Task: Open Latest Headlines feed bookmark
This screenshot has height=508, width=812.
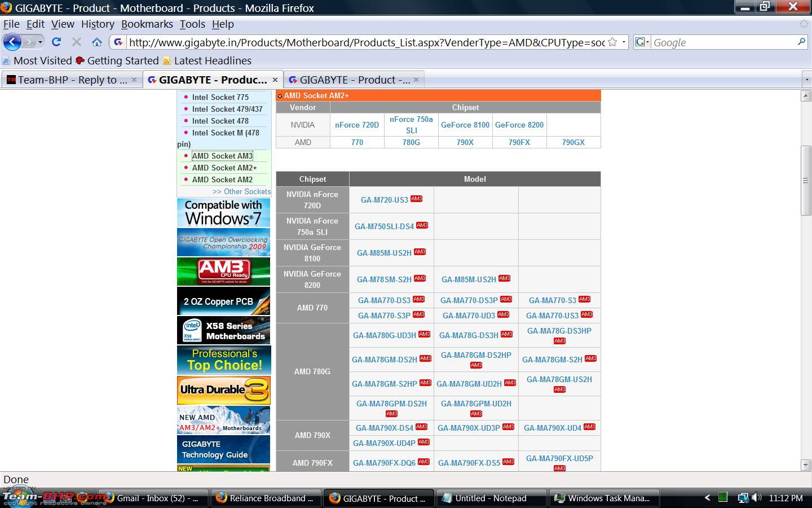Action: pos(207,60)
